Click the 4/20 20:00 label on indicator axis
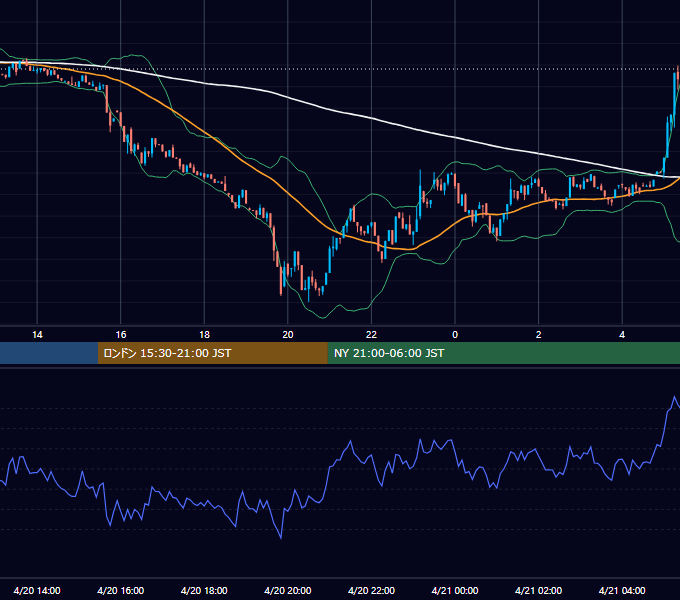The height and width of the screenshot is (600, 680). [x=288, y=590]
